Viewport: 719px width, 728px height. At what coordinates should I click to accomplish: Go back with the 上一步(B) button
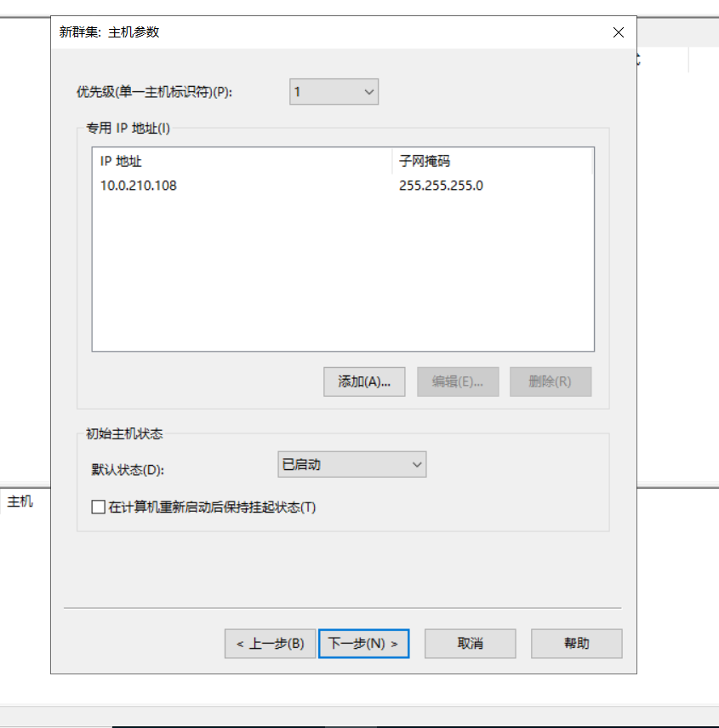[270, 644]
